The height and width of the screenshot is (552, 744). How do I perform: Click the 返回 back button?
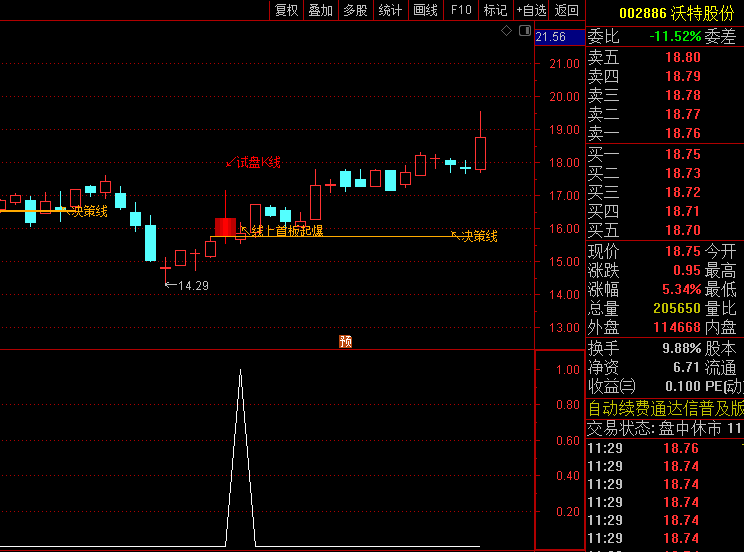click(x=567, y=10)
